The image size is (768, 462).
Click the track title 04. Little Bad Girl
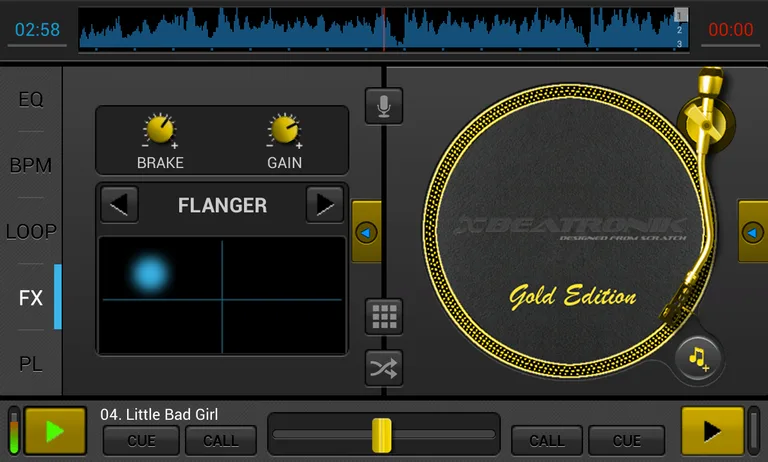pyautogui.click(x=159, y=414)
